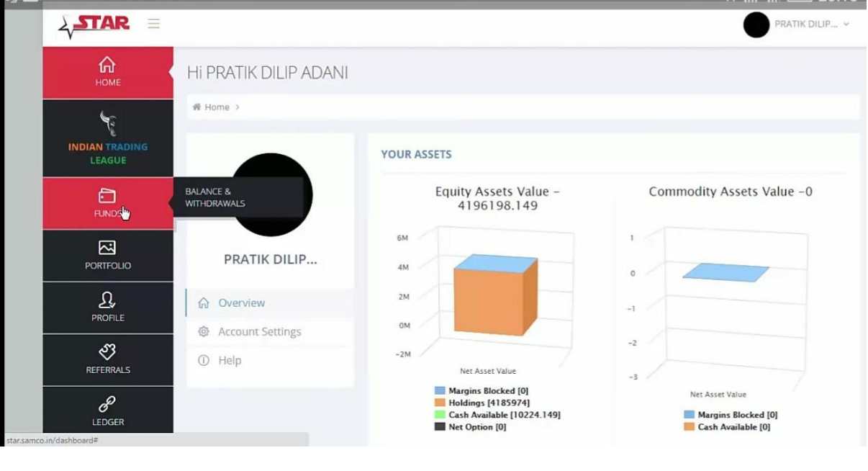This screenshot has height=471, width=868.
Task: Click the Home breadcrumb link
Action: click(x=217, y=107)
